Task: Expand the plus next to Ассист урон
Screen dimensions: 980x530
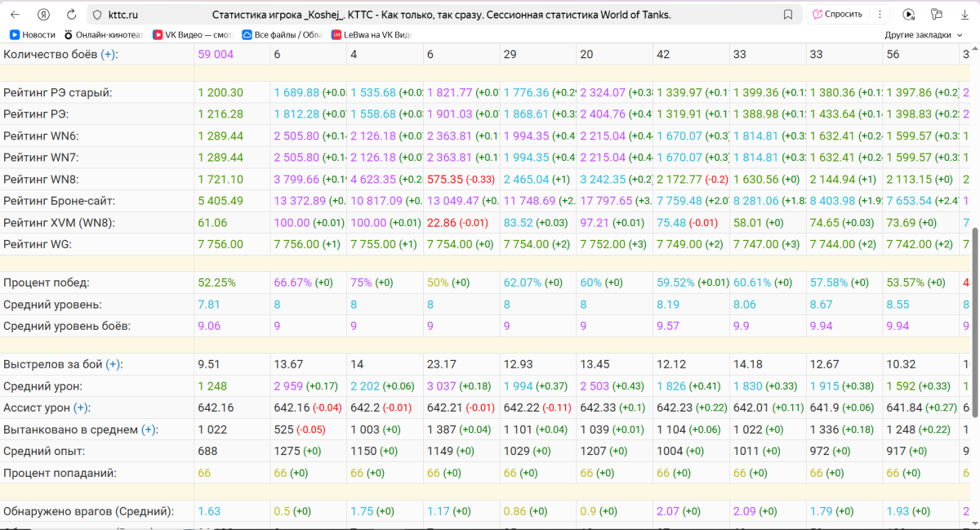Action: [81, 408]
